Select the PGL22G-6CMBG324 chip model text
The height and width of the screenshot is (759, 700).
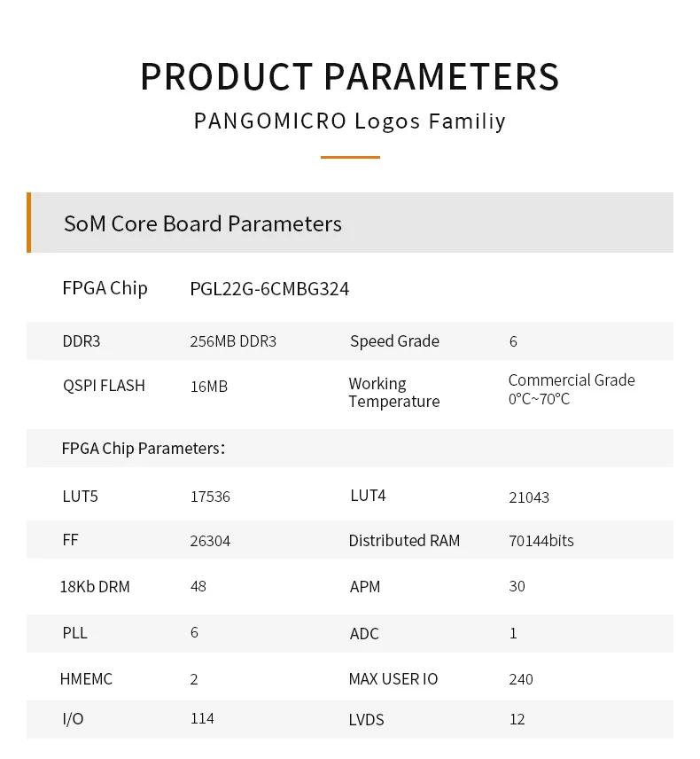point(269,289)
